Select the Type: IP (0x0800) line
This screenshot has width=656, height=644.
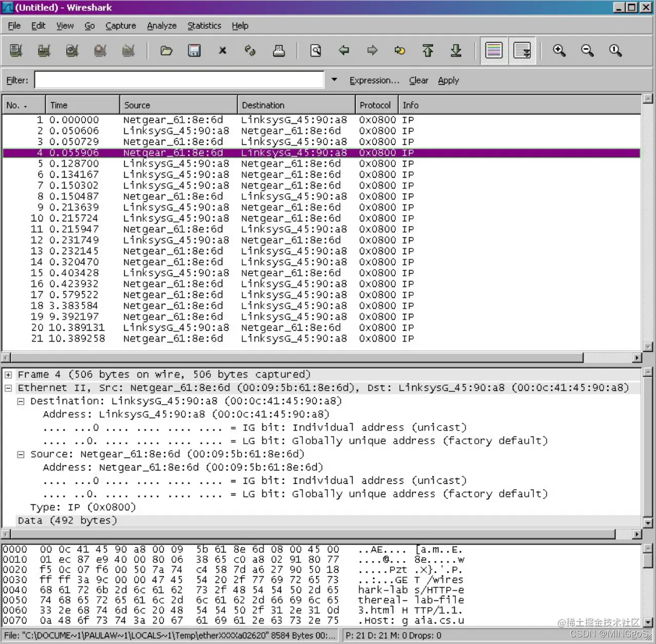(x=83, y=507)
